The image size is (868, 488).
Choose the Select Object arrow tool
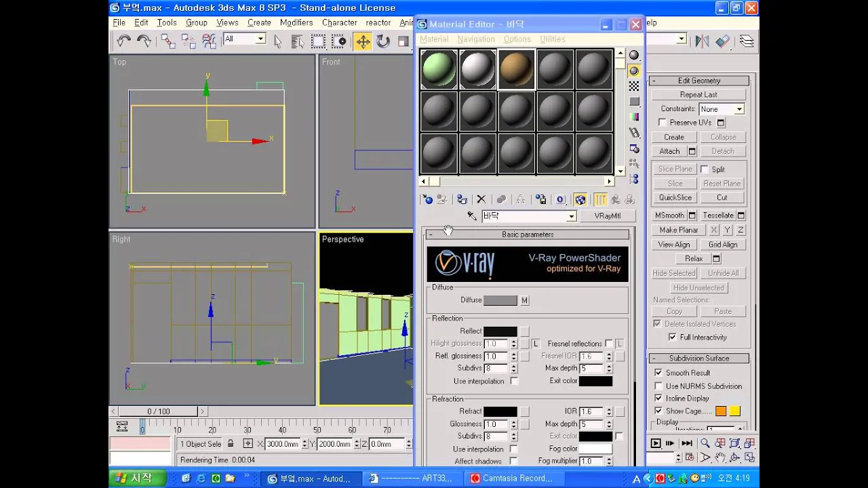(x=277, y=41)
